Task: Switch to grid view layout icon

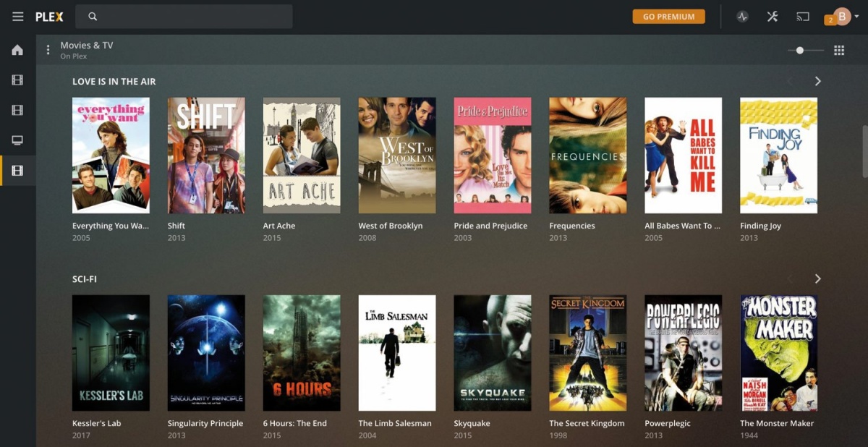Action: click(x=839, y=50)
